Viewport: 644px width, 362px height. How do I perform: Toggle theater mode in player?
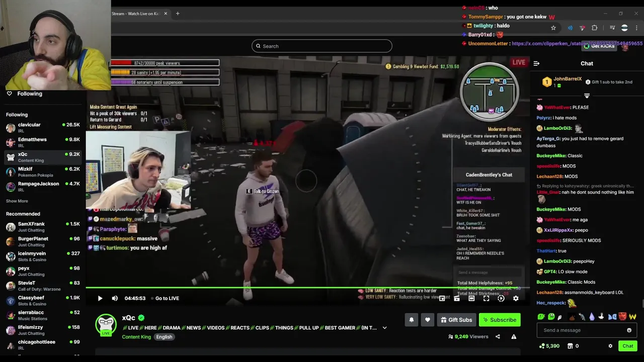coord(471,298)
